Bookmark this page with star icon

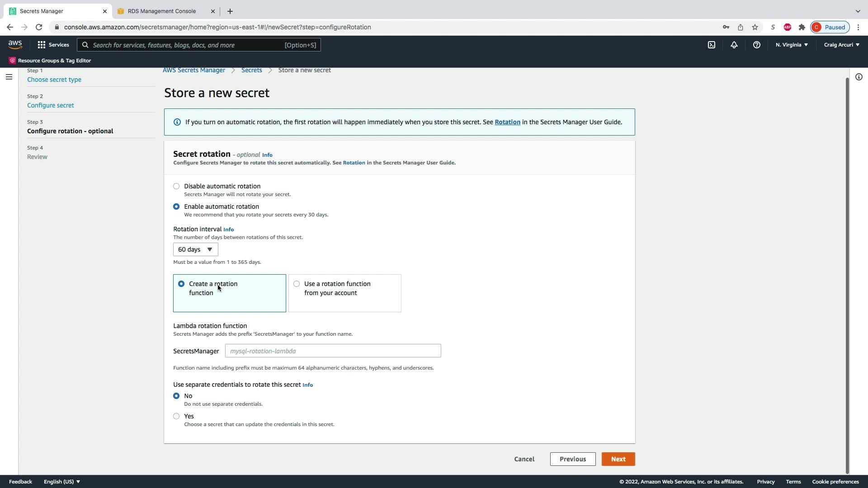755,27
